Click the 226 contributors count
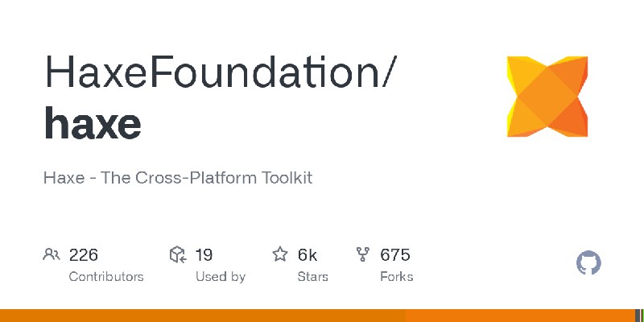The image size is (644, 322). [x=84, y=255]
